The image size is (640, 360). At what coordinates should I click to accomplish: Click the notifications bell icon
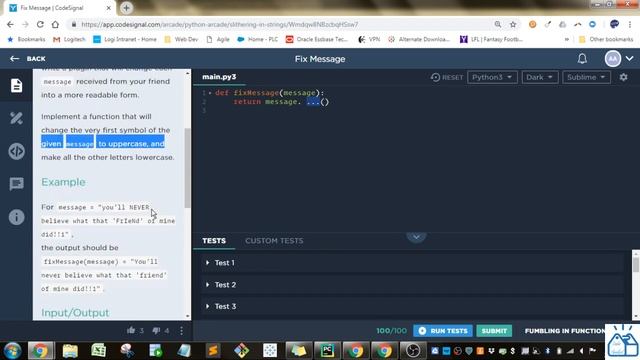(x=582, y=59)
